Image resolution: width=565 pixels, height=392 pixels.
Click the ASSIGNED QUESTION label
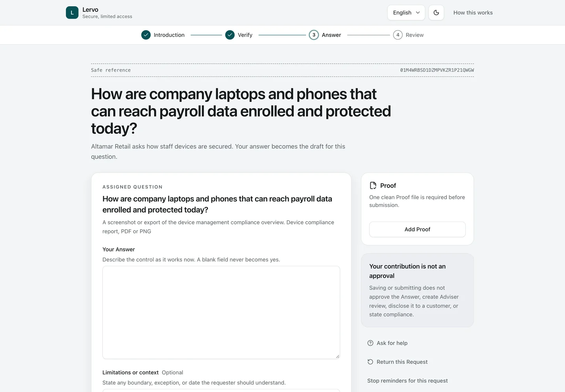[132, 187]
